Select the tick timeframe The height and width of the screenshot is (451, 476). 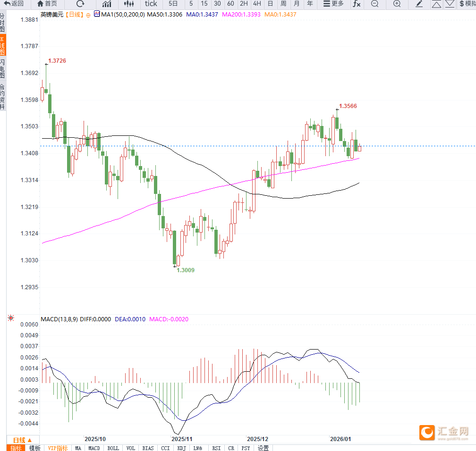tap(151, 4)
